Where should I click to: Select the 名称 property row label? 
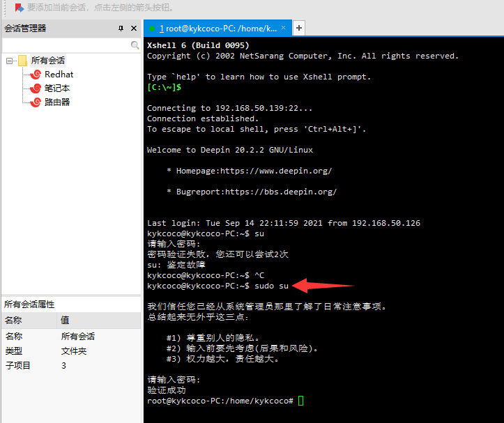tap(14, 337)
